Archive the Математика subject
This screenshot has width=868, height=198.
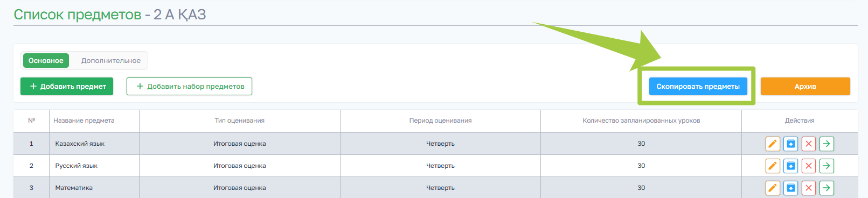(x=790, y=188)
